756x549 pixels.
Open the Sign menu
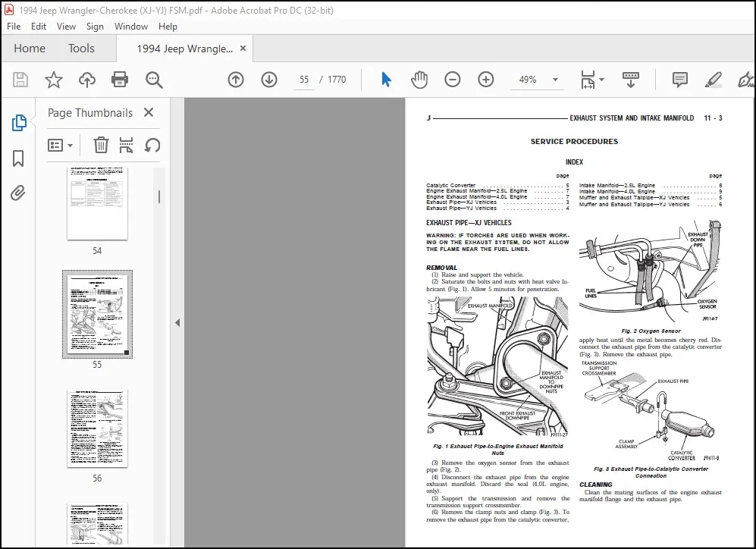95,27
